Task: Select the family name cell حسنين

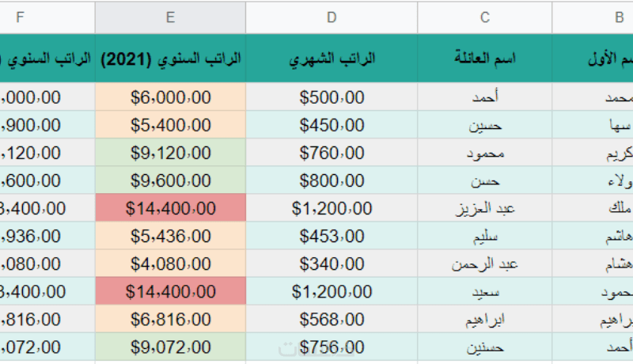Action: coord(484,347)
